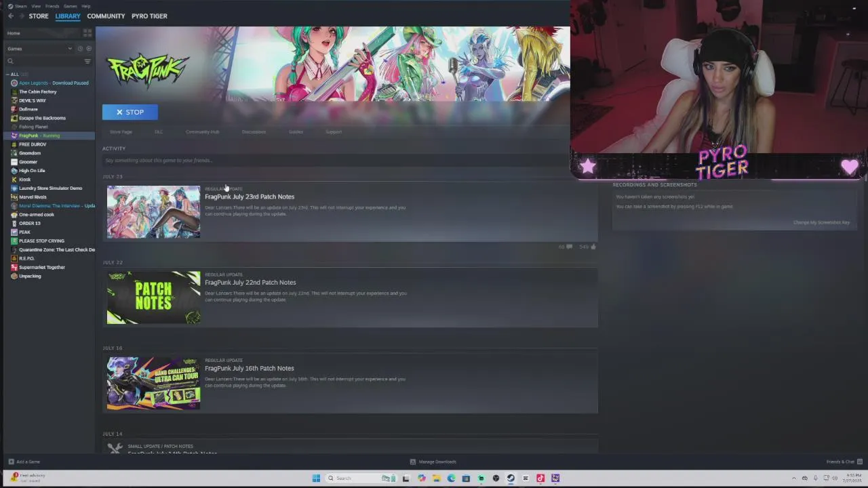Open FragPunk July 22nd Patch Notes title
The height and width of the screenshot is (488, 868).
pyautogui.click(x=250, y=283)
